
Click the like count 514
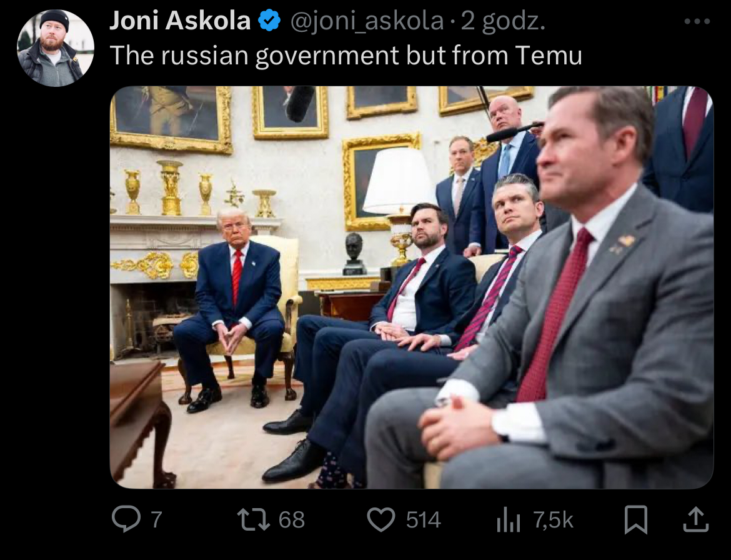pos(423,519)
